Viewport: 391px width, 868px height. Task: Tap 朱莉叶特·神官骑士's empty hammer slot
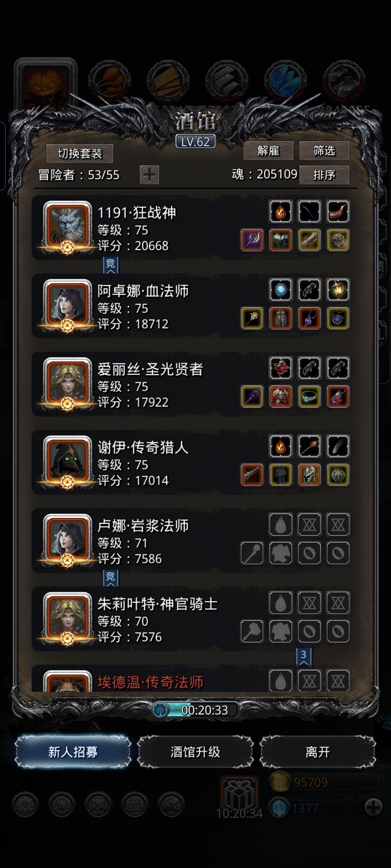click(x=252, y=631)
